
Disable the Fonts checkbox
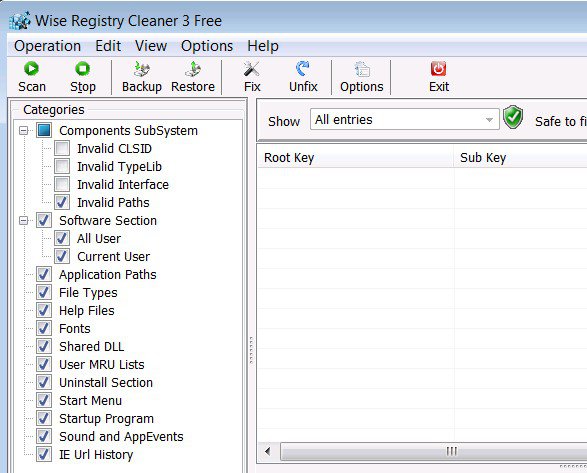[x=44, y=328]
